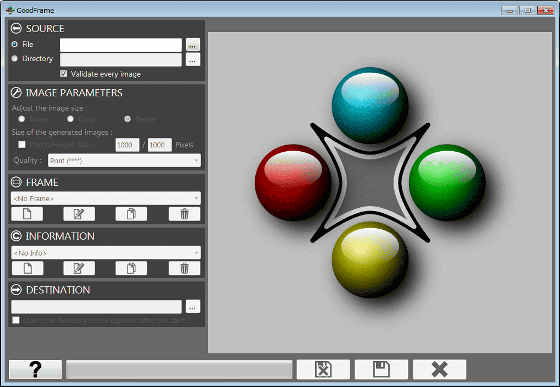The height and width of the screenshot is (387, 560).
Task: Delete frame using trash icon
Action: tap(184, 214)
